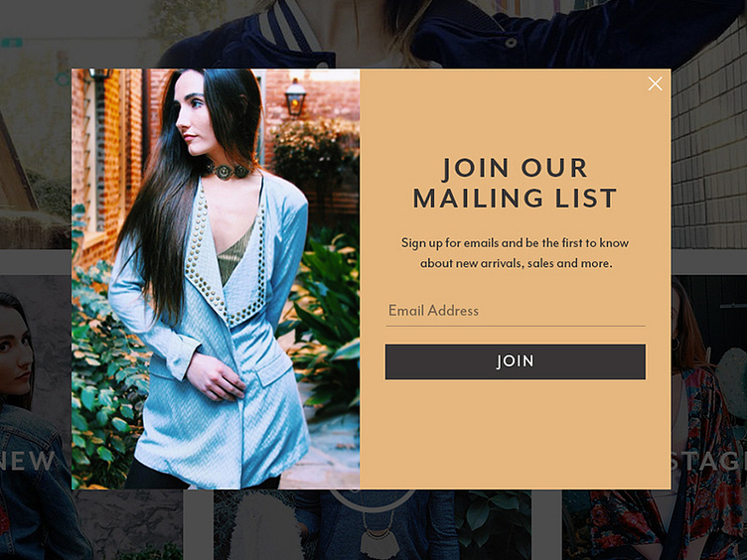
Task: Focus the Email Address input field
Action: pos(516,311)
